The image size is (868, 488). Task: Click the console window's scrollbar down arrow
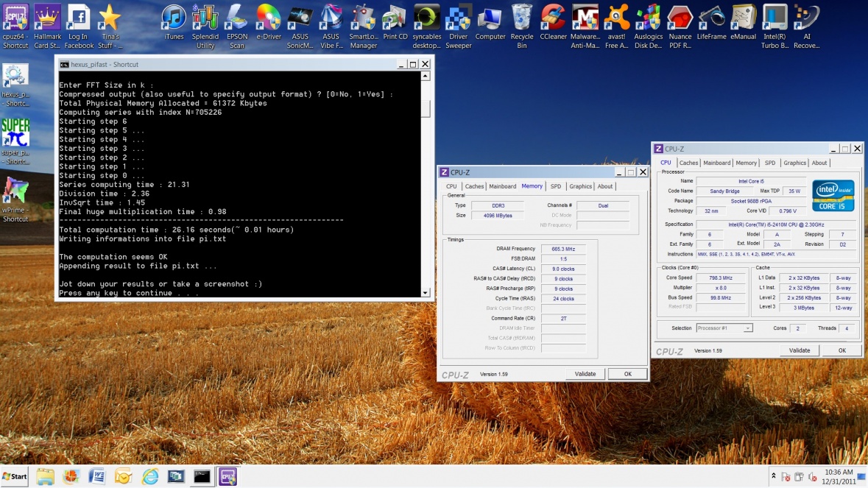coord(425,292)
